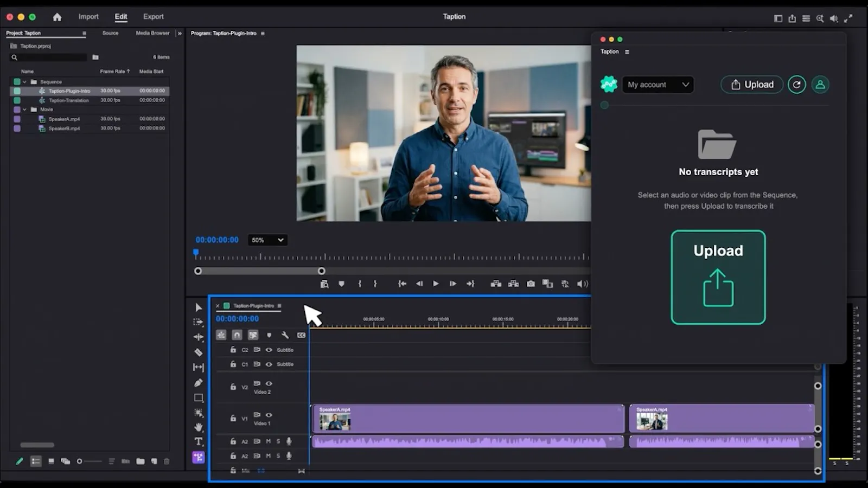Screen dimensions: 868x488
Task: Select the first SpeakerA.mp4 timeline clip
Action: click(468, 419)
